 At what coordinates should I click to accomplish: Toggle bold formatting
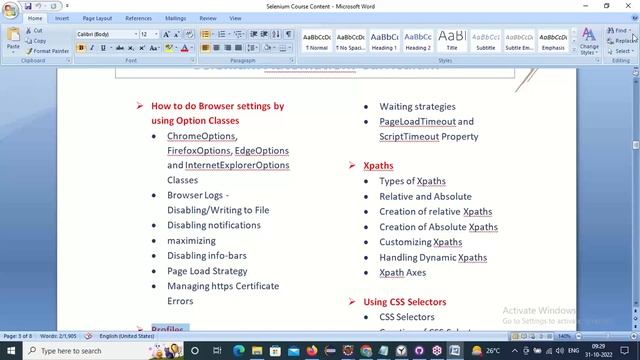(81, 48)
